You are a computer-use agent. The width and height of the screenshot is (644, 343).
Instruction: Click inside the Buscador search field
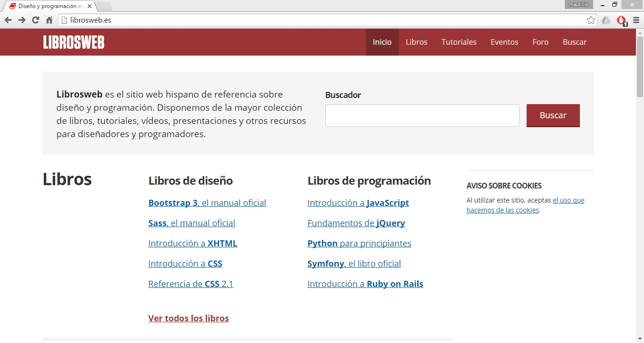(422, 115)
